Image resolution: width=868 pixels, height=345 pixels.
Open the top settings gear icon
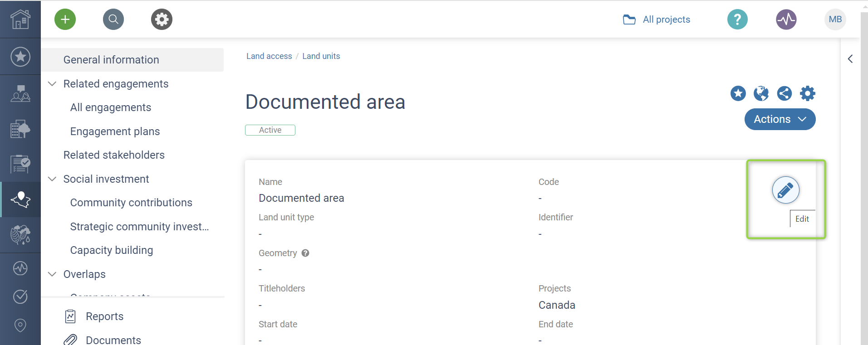162,19
